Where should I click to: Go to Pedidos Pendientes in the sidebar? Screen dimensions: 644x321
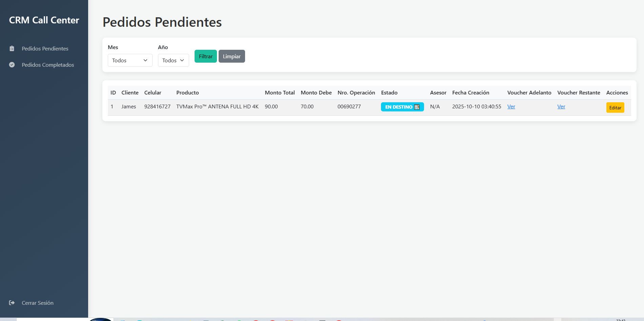coord(45,48)
